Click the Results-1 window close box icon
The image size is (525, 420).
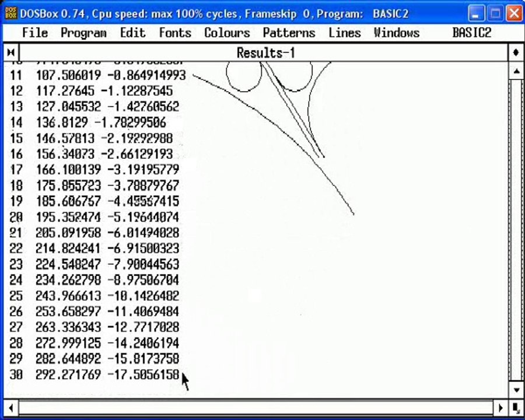pos(11,52)
